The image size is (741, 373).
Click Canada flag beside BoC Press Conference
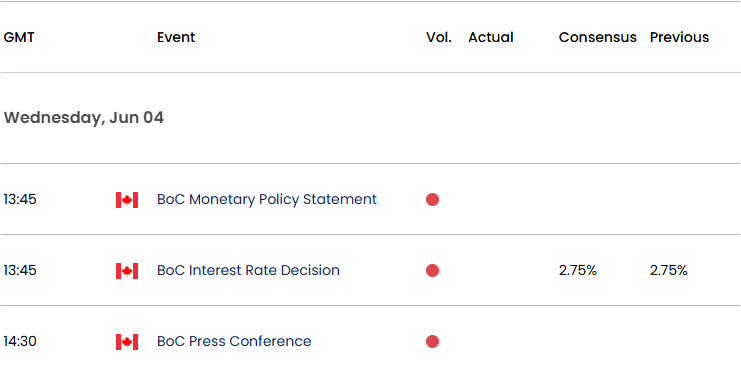coord(127,342)
